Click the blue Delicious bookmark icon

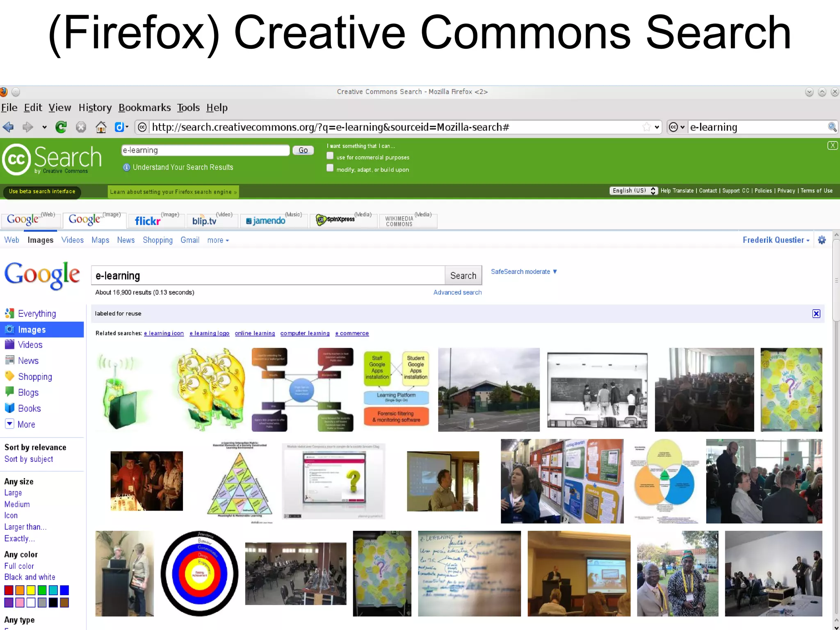[119, 127]
